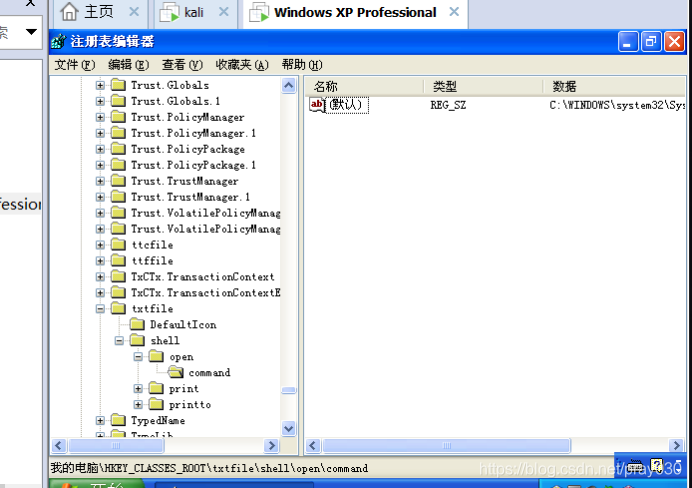Select the (默认) value entry
Viewport: 692px width, 488px height.
[347, 105]
